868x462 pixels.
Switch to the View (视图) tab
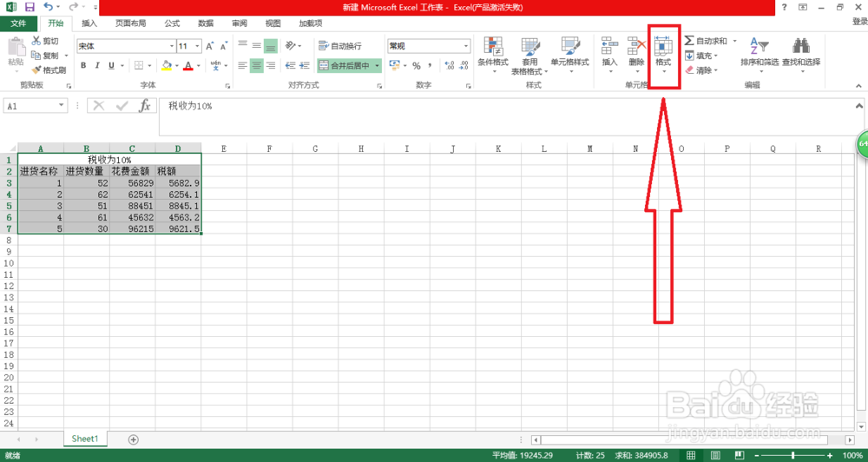pyautogui.click(x=273, y=23)
